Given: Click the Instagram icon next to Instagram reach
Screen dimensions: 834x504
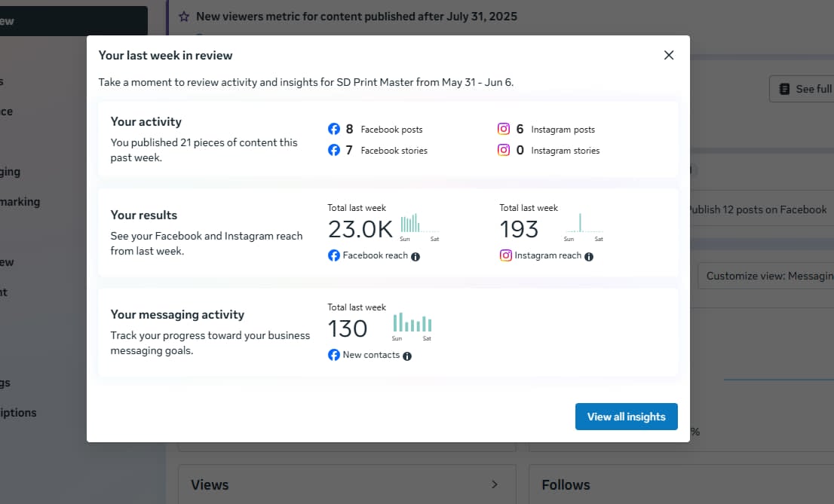Looking at the screenshot, I should pyautogui.click(x=506, y=255).
